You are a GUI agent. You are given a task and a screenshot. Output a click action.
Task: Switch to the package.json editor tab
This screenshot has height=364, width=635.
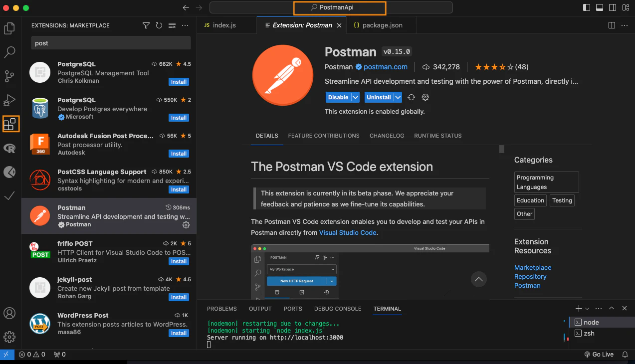point(378,25)
